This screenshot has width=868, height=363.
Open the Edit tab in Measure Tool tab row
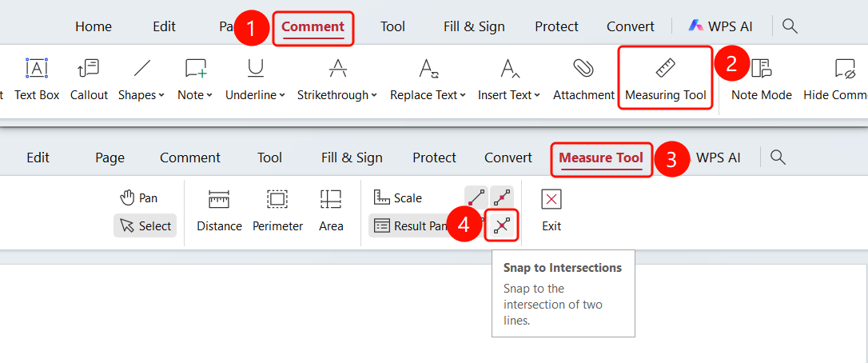(x=38, y=158)
